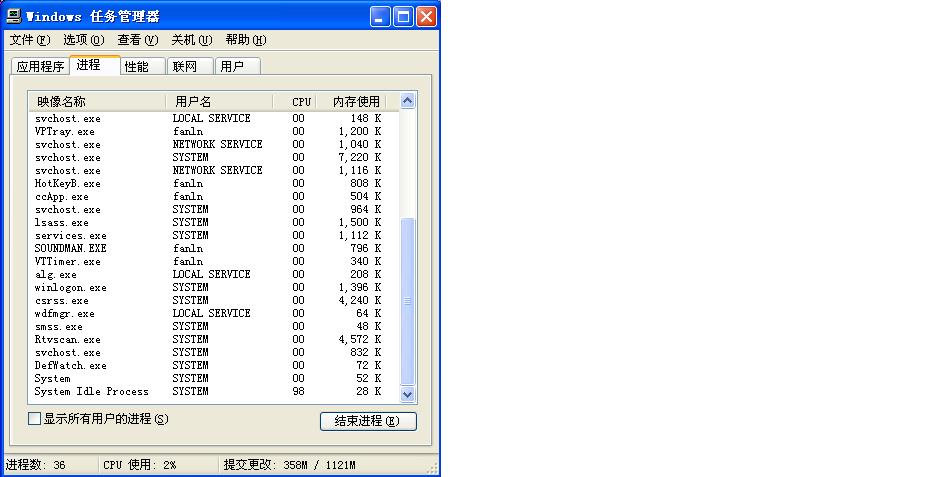Switch to the 应用程序 tab
The width and height of the screenshot is (936, 477).
click(x=40, y=66)
